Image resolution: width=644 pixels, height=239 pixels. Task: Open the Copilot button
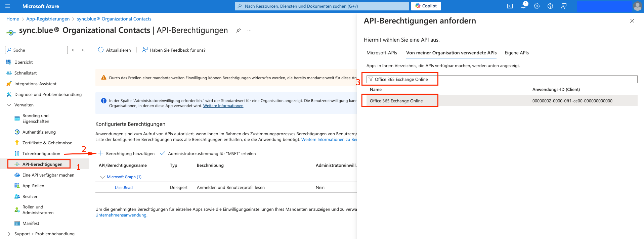point(426,6)
